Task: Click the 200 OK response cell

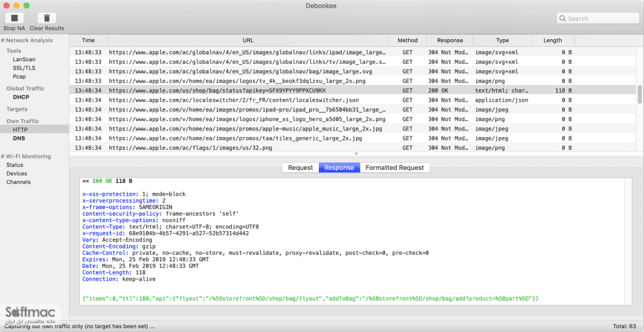Action: point(438,90)
